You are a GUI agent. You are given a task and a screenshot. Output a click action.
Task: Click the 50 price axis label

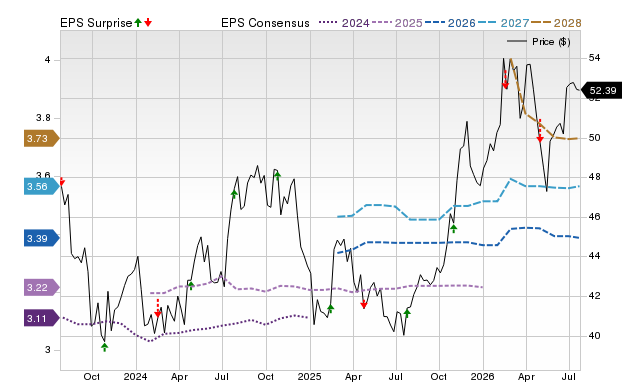click(x=594, y=138)
